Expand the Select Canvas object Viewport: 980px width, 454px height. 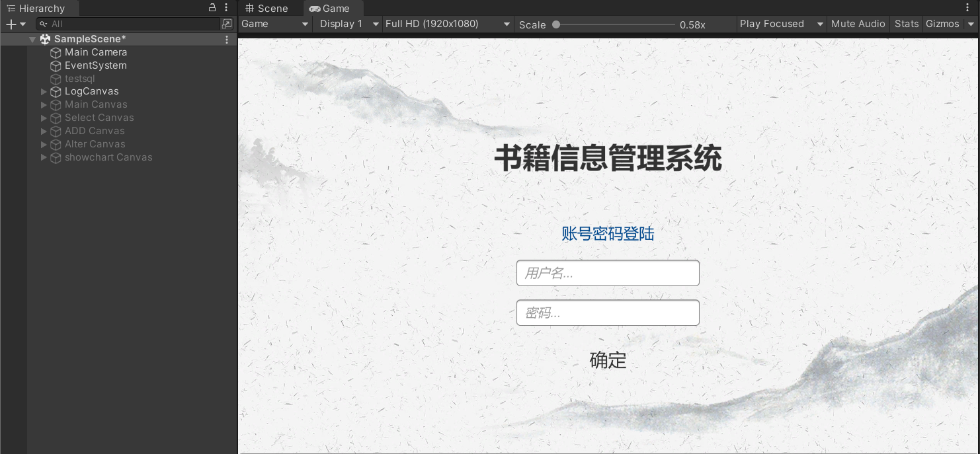click(x=44, y=118)
